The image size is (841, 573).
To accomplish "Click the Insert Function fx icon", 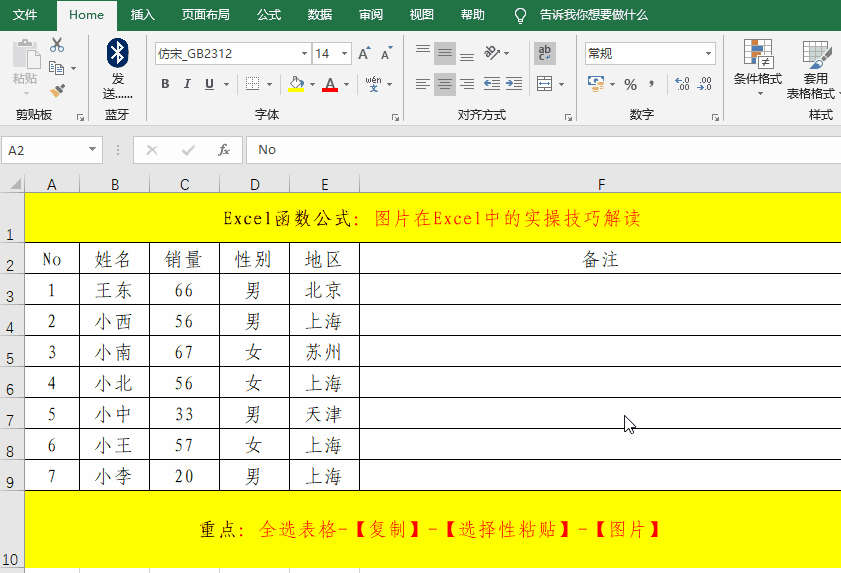I will pyautogui.click(x=224, y=150).
